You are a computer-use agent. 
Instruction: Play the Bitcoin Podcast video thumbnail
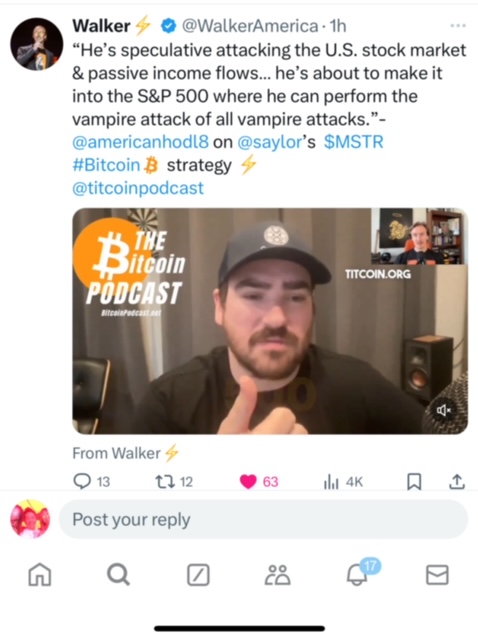pos(270,321)
